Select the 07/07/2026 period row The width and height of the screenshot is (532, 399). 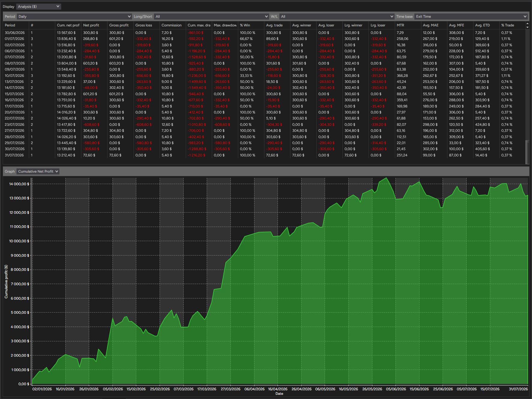click(x=264, y=57)
